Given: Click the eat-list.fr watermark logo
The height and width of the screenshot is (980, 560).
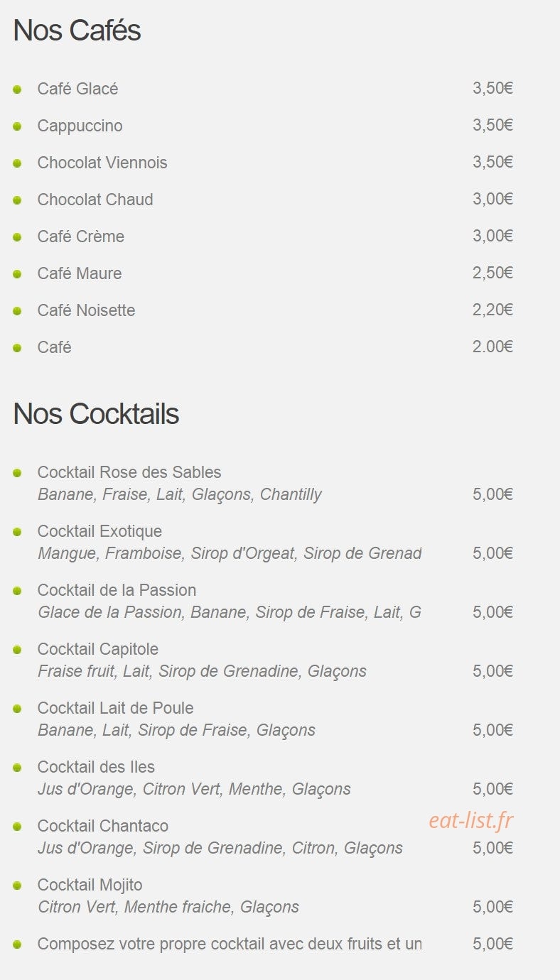Looking at the screenshot, I should pos(470,820).
